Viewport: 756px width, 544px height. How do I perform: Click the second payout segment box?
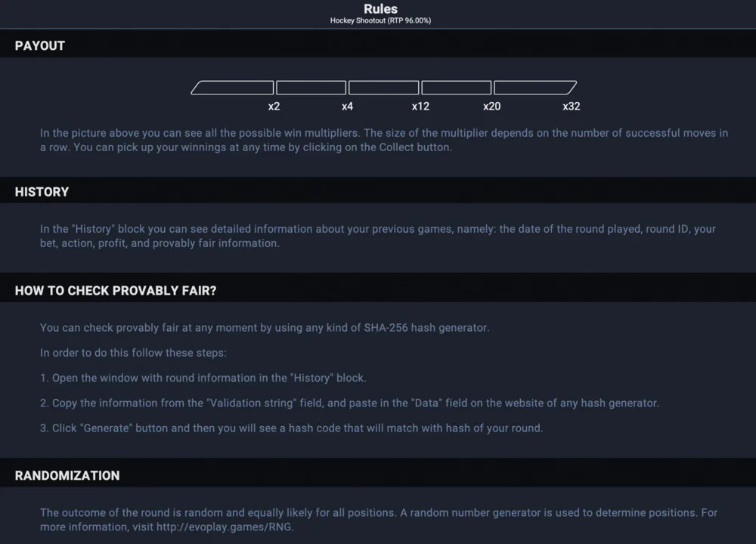311,88
